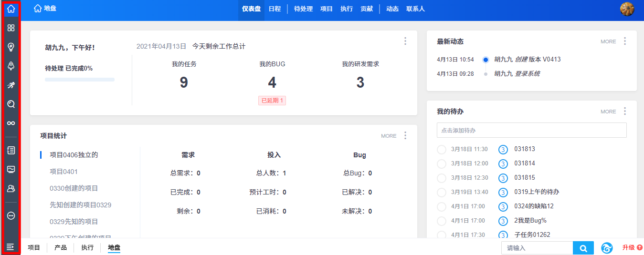
Task: Click my BUG count 4
Action: coord(272,82)
